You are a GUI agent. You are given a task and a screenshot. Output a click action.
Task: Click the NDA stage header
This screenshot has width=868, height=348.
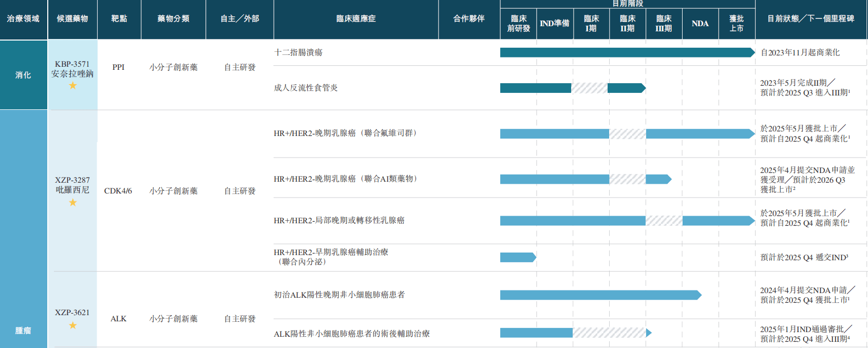(x=700, y=24)
